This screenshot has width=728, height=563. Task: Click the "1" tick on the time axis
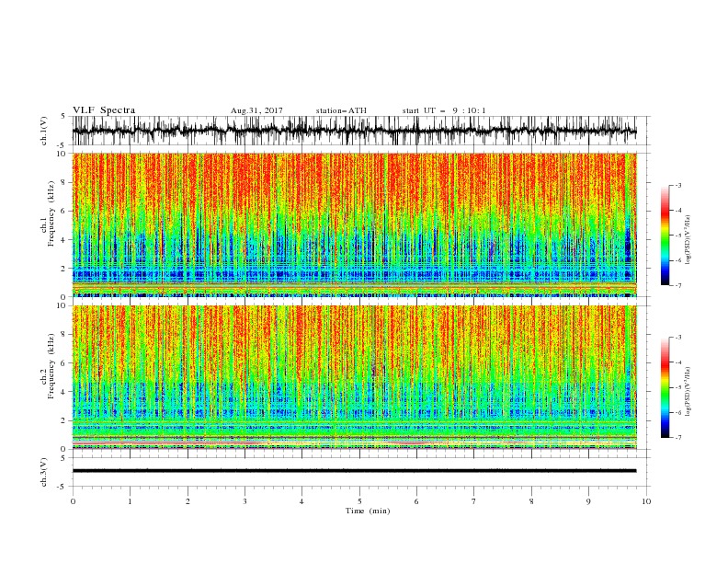(x=130, y=501)
